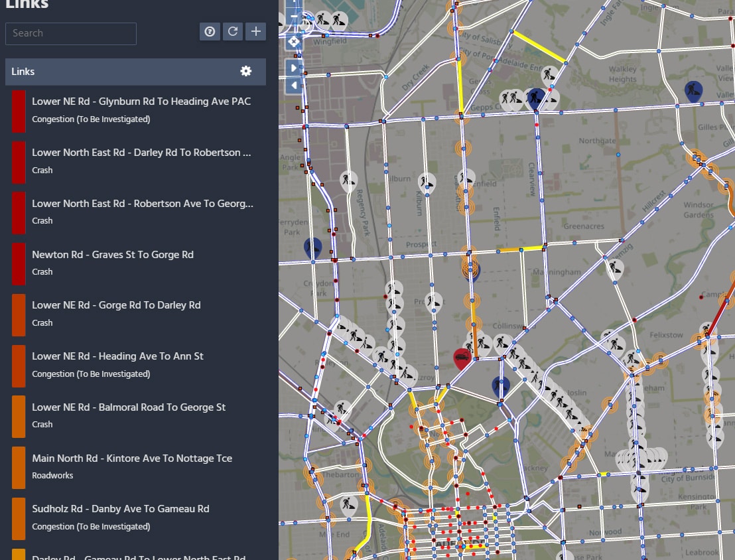735x560 pixels.
Task: Open the Newton Rd - Graves St To Gorge Rd entry
Action: (x=113, y=262)
